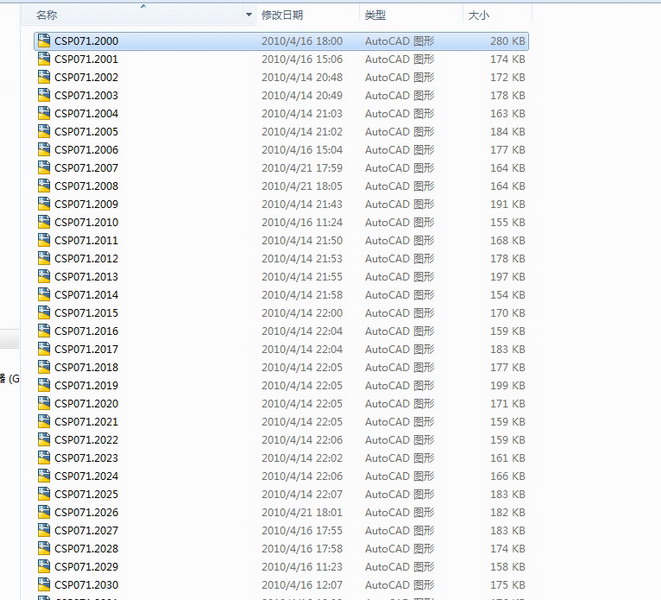The image size is (661, 600).
Task: Click the drawing icon of CSP071.2019
Action: 44,385
